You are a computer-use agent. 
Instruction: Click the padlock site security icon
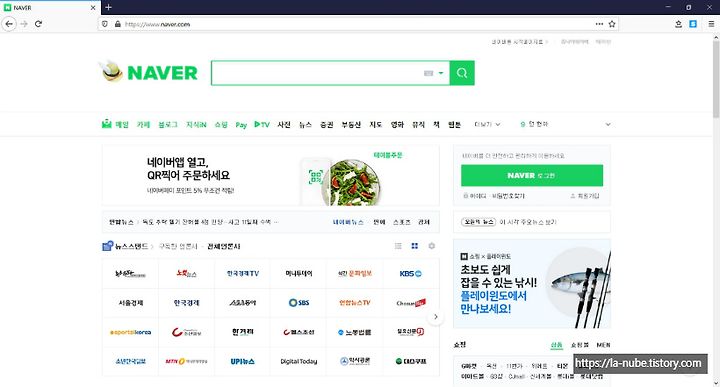point(118,24)
